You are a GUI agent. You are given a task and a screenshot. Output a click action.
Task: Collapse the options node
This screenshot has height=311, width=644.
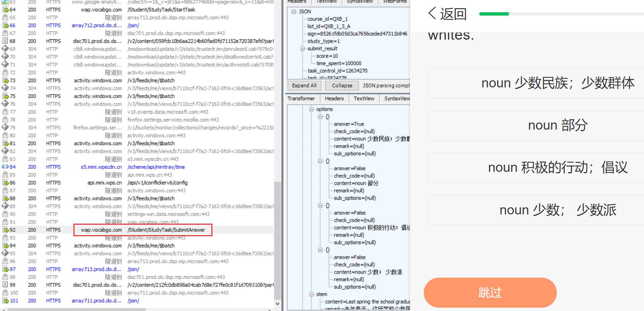pos(311,109)
